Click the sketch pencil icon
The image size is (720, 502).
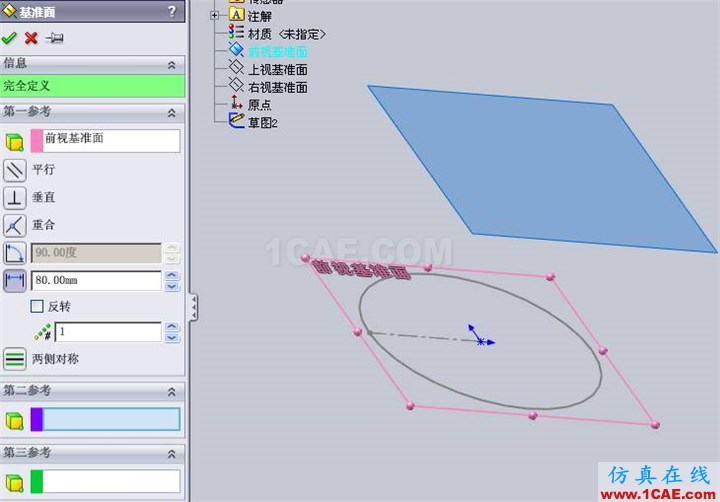coord(236,120)
